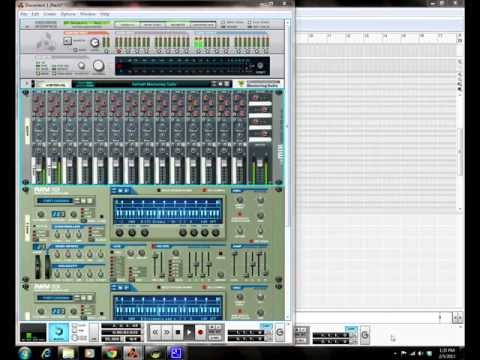Screen dimensions: 480x360
Task: Click the small knob left of the large meter knob
Action: tap(81, 65)
